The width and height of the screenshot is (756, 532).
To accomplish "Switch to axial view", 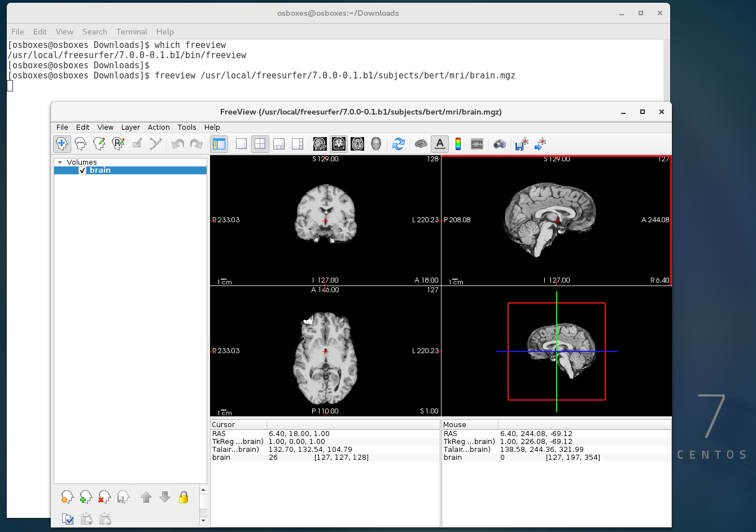I will pos(357,144).
